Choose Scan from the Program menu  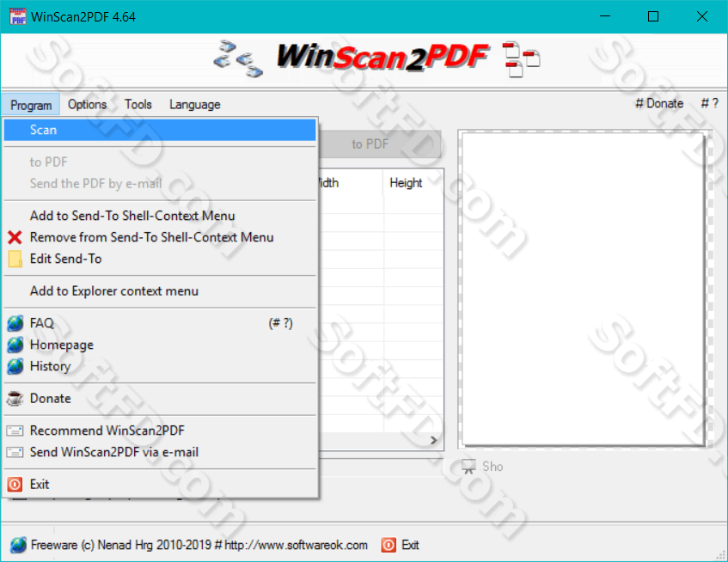pos(160,130)
